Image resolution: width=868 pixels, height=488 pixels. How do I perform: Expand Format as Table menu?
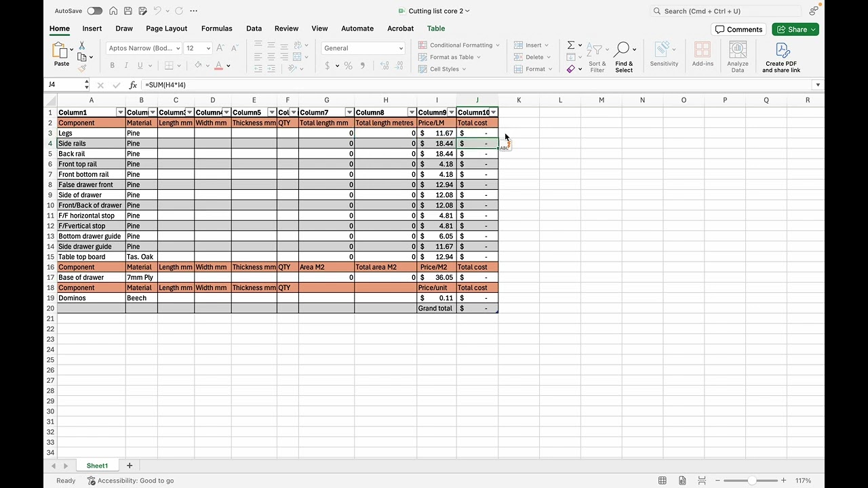pyautogui.click(x=449, y=57)
